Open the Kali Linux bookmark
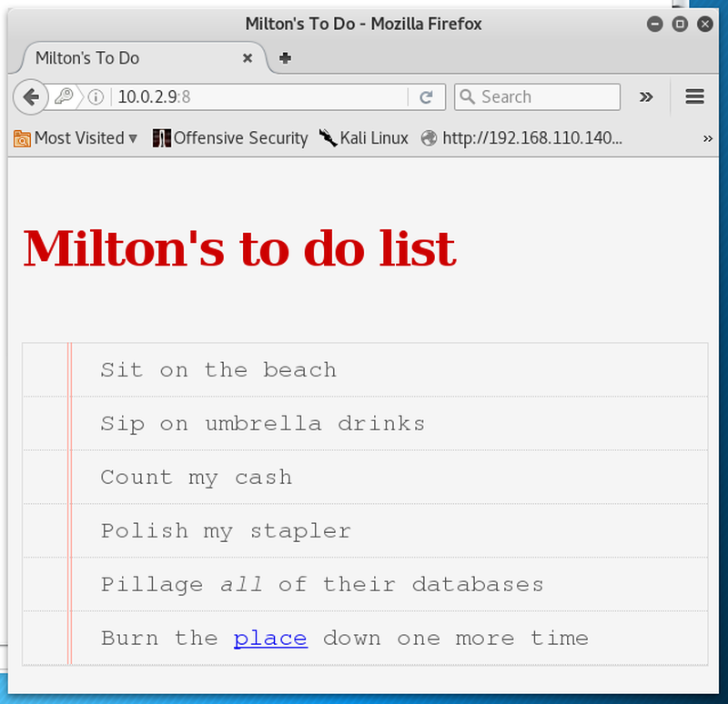The width and height of the screenshot is (728, 704). point(364,138)
